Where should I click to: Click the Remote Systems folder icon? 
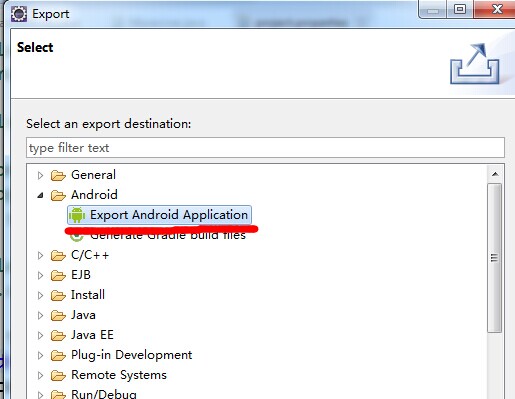58,376
